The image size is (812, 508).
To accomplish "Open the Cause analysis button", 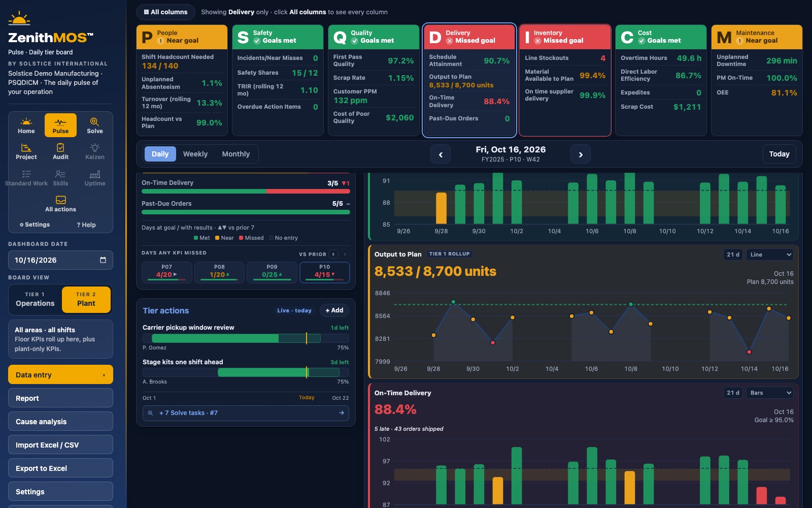I will pos(60,422).
